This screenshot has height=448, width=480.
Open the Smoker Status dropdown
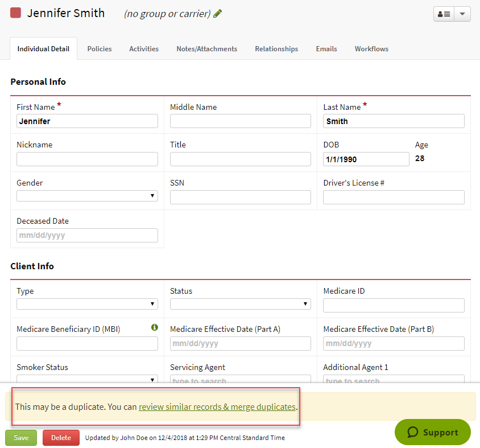pyautogui.click(x=87, y=379)
